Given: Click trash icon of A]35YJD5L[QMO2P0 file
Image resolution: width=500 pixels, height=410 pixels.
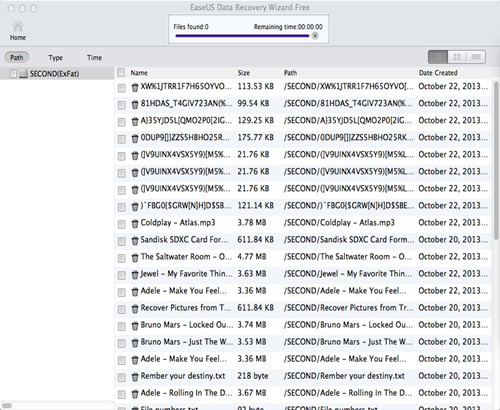Looking at the screenshot, I should coord(135,121).
